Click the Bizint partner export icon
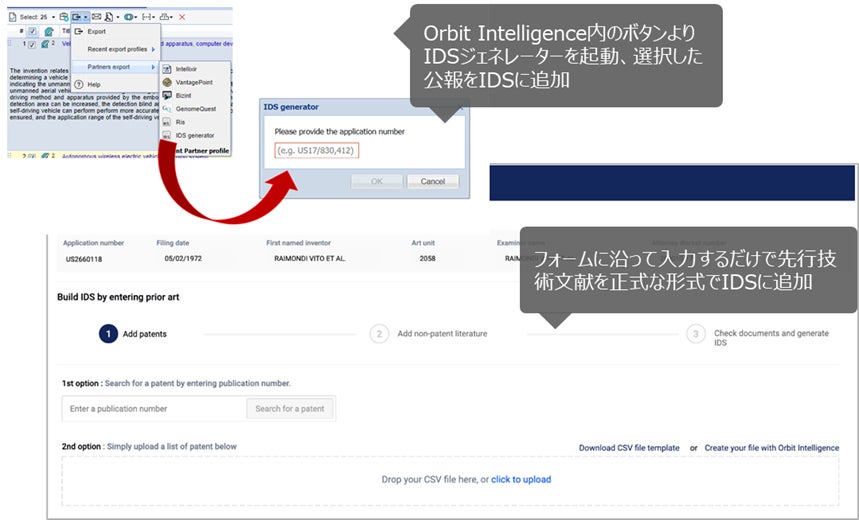 pyautogui.click(x=167, y=95)
